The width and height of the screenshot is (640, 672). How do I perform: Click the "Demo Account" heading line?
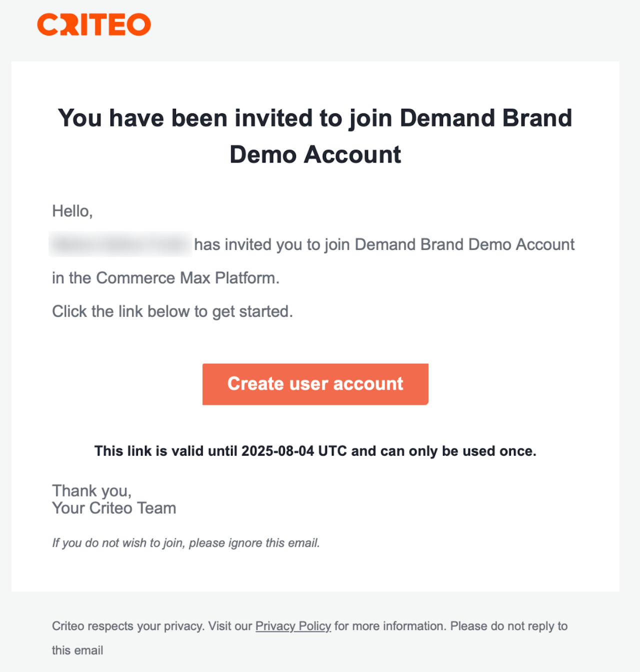tap(315, 154)
